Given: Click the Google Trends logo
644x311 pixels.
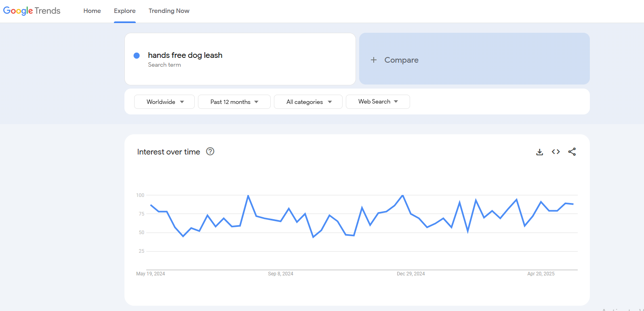Looking at the screenshot, I should [x=32, y=11].
